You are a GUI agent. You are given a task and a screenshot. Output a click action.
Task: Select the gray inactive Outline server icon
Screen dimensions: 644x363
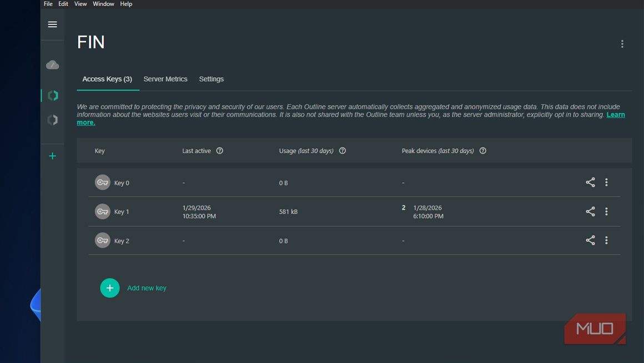[53, 120]
